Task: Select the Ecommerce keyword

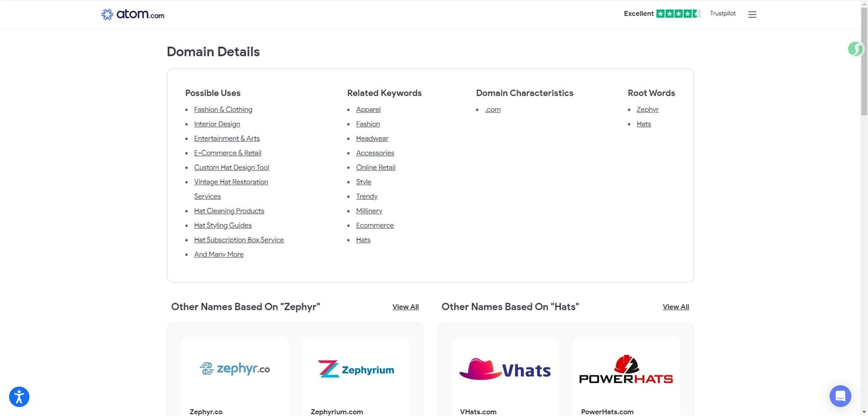Action: [x=375, y=225]
